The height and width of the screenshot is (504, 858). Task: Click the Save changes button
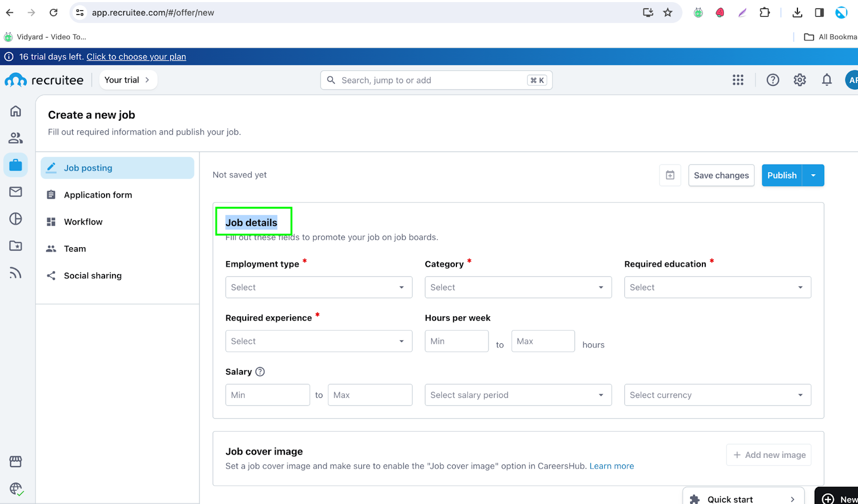pyautogui.click(x=721, y=175)
